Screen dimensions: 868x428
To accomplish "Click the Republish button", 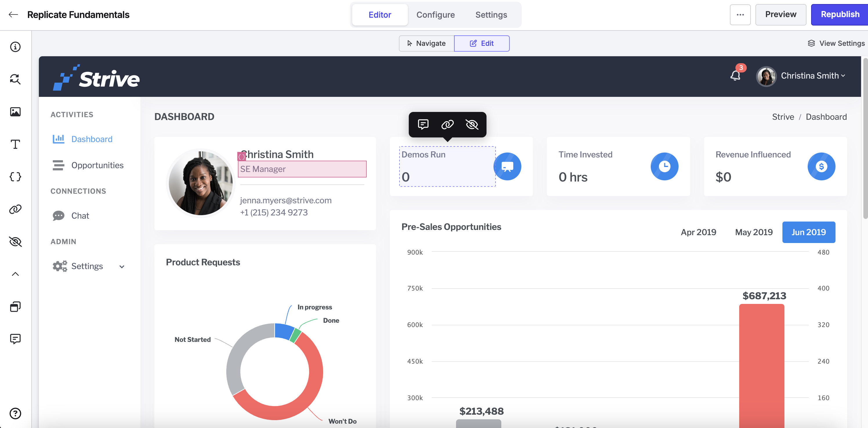I will tap(840, 14).
